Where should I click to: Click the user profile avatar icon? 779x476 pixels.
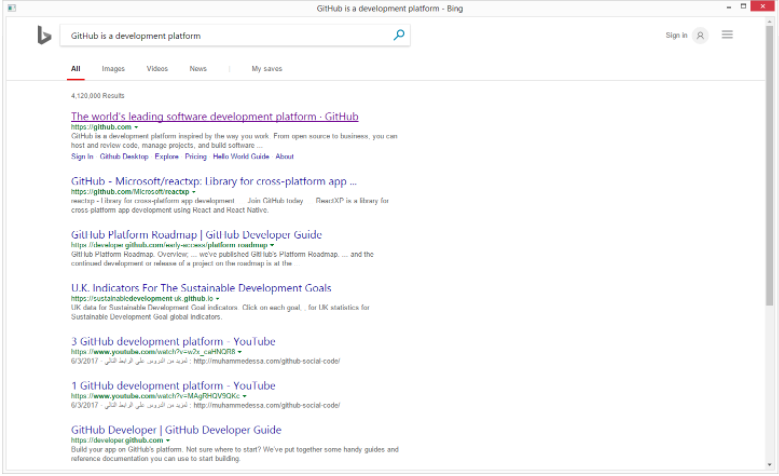(700, 35)
